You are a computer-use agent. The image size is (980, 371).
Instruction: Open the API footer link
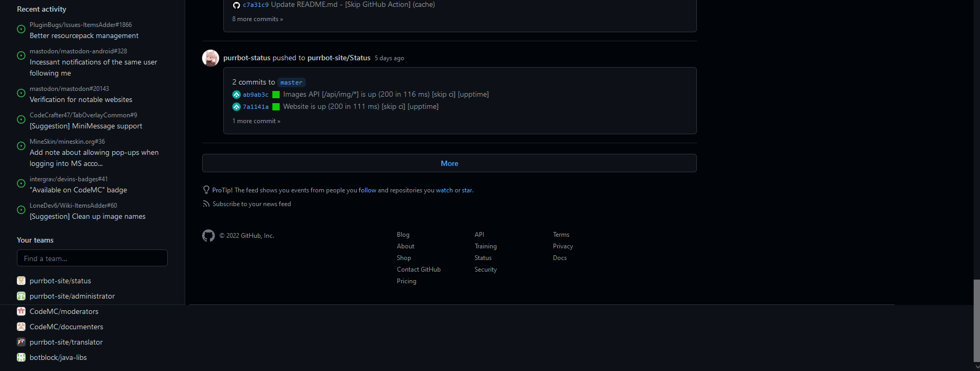(479, 235)
